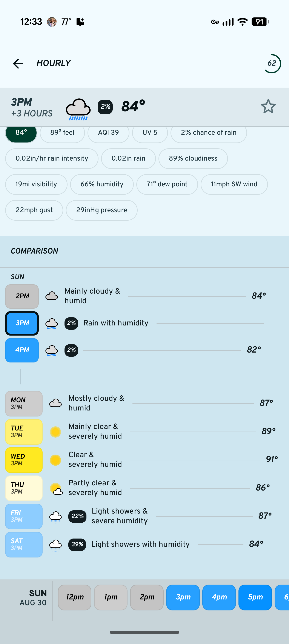The image size is (289, 644).
Task: Select the AQI 39 chip
Action: coord(108,133)
